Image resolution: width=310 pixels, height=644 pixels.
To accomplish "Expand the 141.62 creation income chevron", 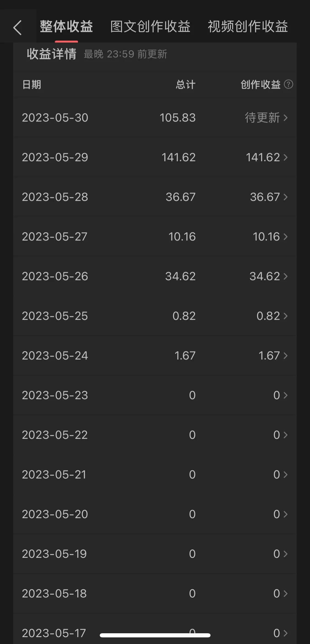I will [285, 158].
